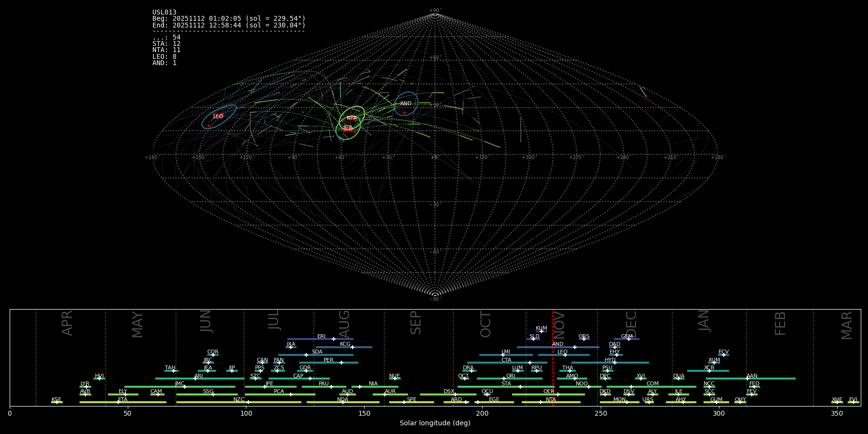Viewport: 868px width, 434px height.
Task: Select the XCB shower label in timeline
Action: pyautogui.click(x=709, y=368)
